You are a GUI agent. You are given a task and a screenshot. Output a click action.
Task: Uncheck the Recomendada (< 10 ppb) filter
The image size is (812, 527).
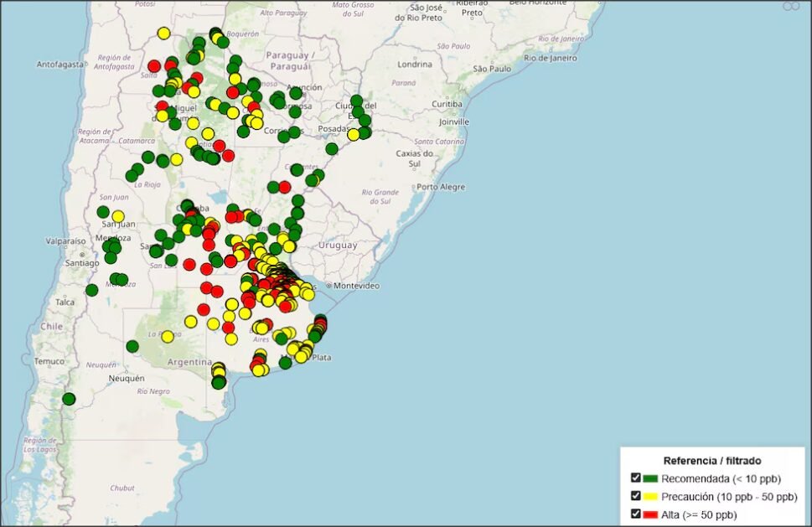636,478
